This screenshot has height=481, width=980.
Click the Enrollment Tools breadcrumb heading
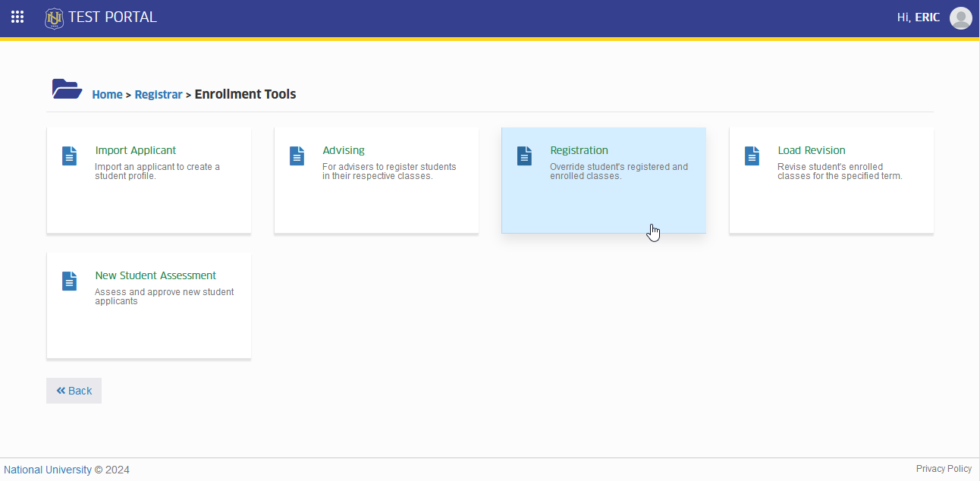click(x=245, y=94)
